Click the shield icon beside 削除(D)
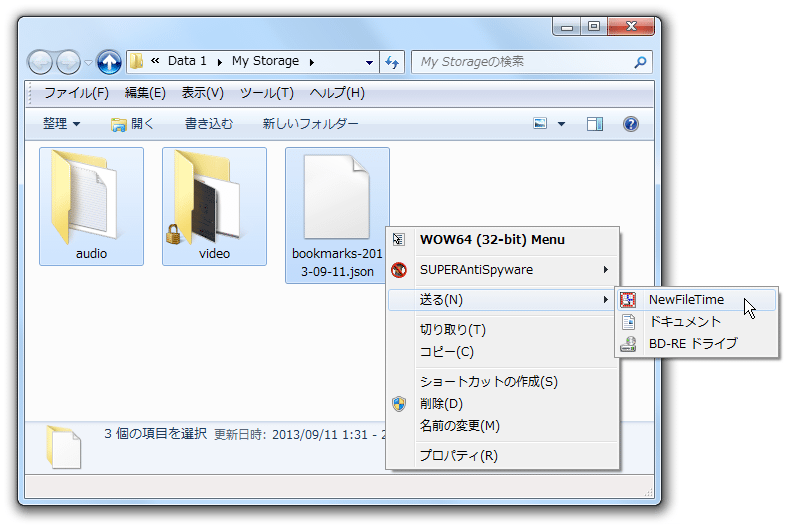 [x=399, y=404]
